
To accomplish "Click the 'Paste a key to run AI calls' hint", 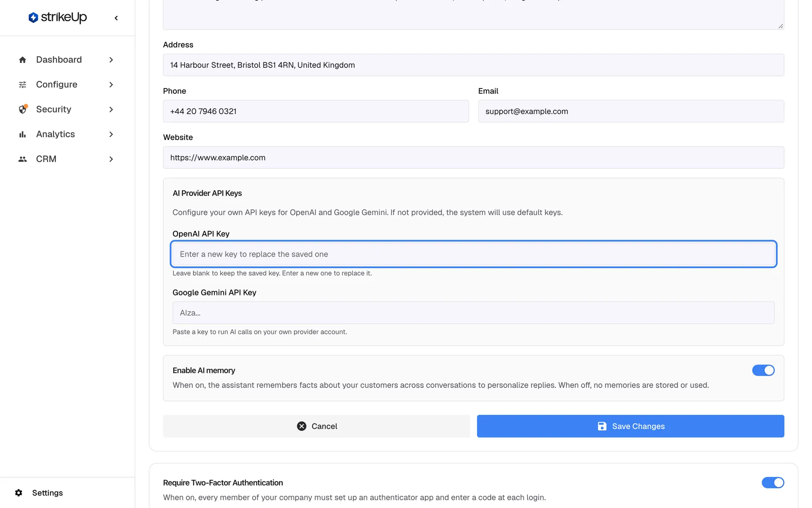I will pyautogui.click(x=260, y=332).
